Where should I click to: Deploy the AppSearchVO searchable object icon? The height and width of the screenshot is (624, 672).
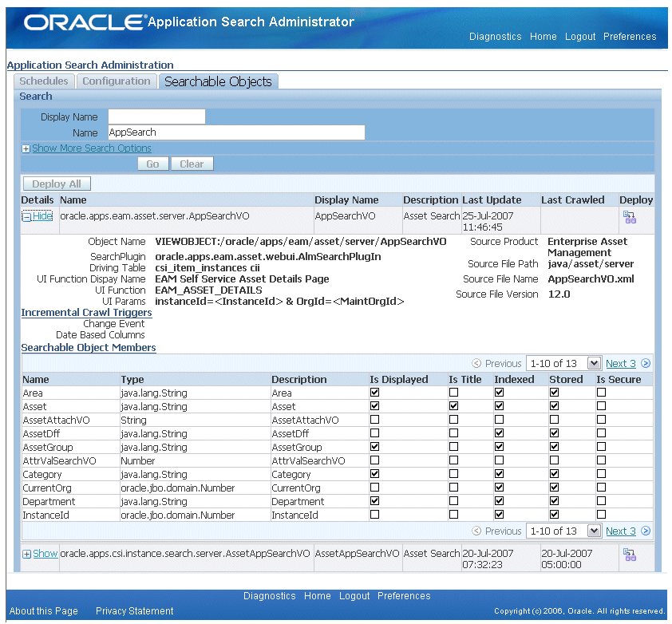point(630,217)
